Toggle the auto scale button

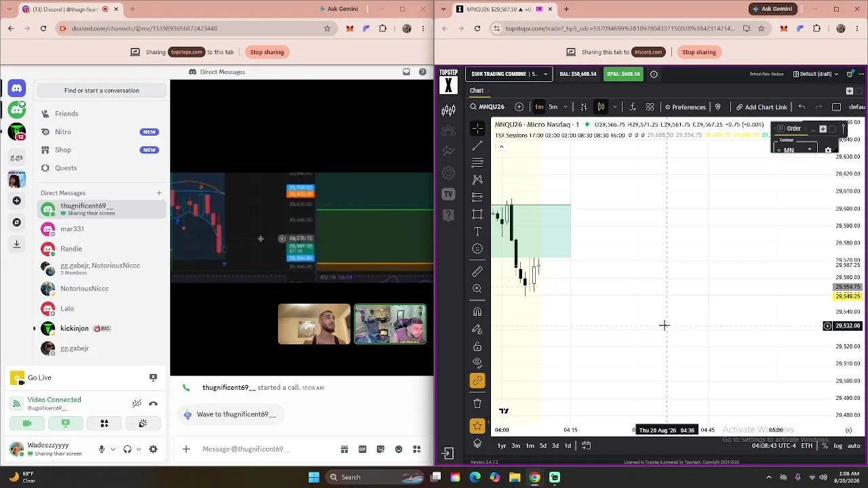pyautogui.click(x=854, y=446)
